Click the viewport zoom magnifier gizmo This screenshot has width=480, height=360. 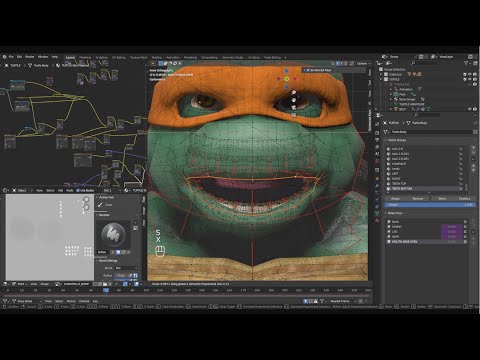tap(294, 92)
